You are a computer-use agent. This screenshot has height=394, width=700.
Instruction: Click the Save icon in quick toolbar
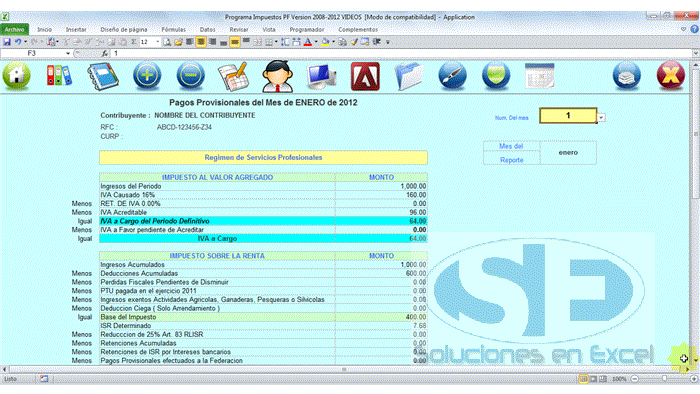click(7, 42)
